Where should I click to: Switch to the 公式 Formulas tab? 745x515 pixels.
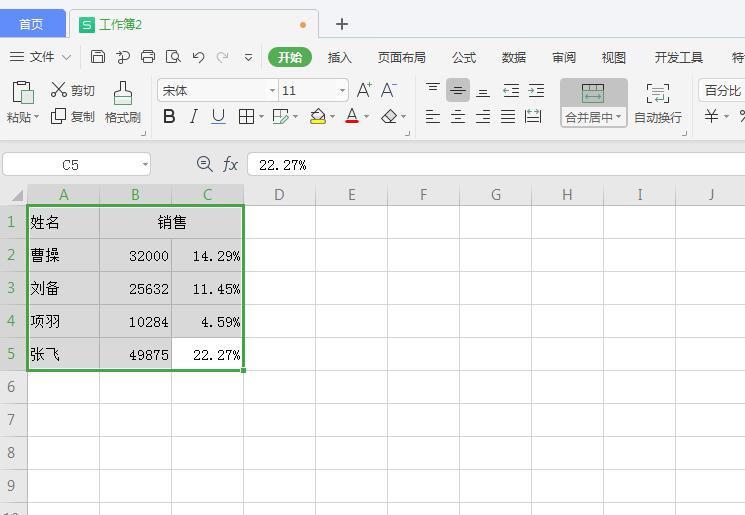[x=464, y=57]
